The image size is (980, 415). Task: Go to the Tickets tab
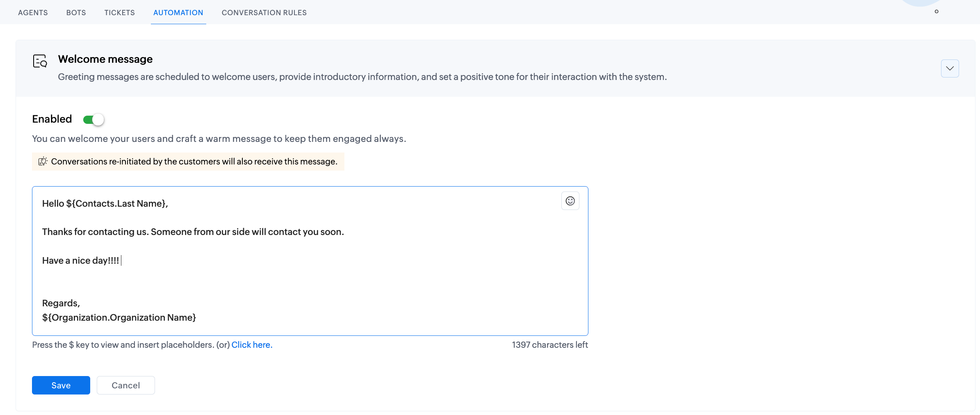point(119,13)
